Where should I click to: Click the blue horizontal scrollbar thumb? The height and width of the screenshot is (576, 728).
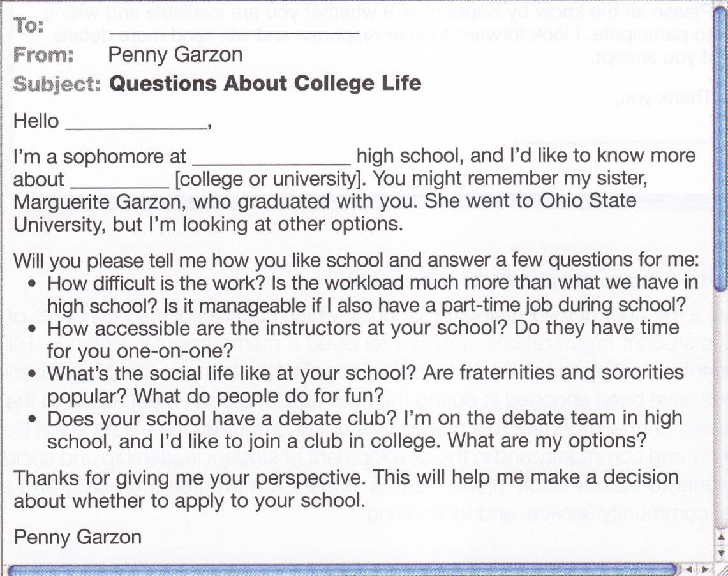[341, 569]
